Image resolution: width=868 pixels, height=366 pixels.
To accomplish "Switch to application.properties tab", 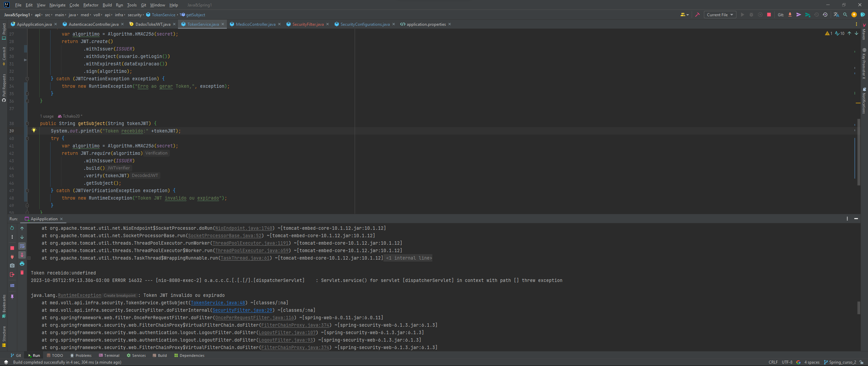I will (426, 24).
